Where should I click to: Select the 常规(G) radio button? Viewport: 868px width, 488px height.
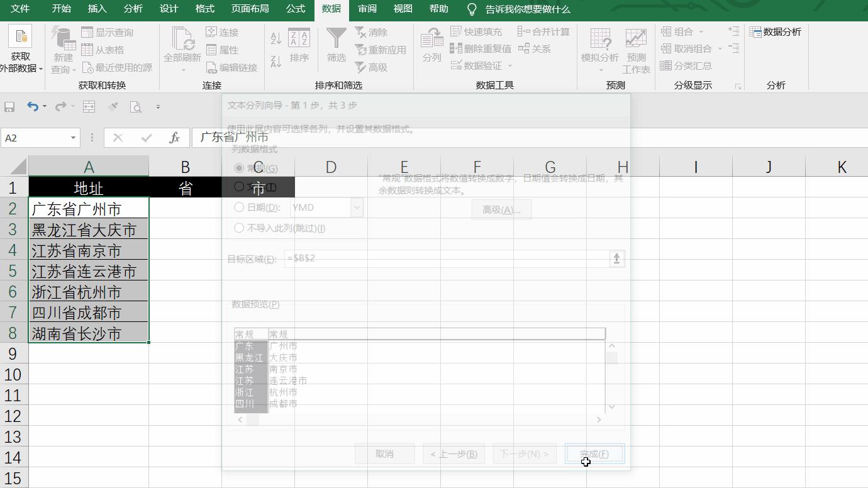pyautogui.click(x=239, y=168)
